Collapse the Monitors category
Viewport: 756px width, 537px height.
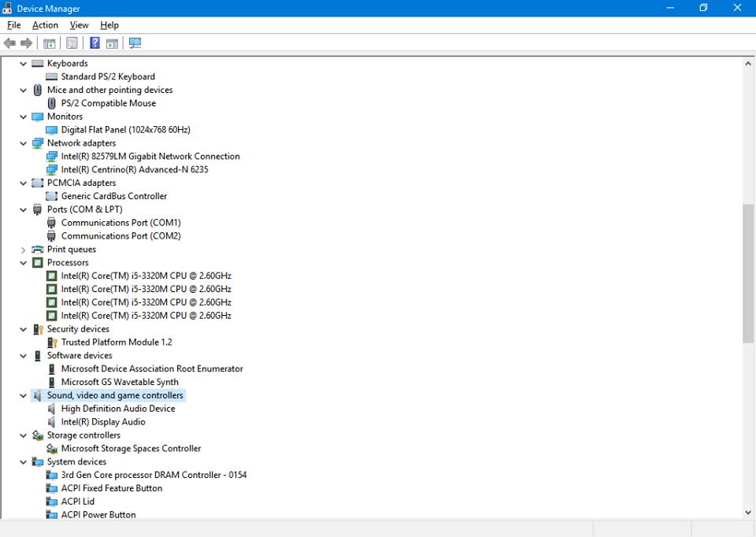click(23, 117)
